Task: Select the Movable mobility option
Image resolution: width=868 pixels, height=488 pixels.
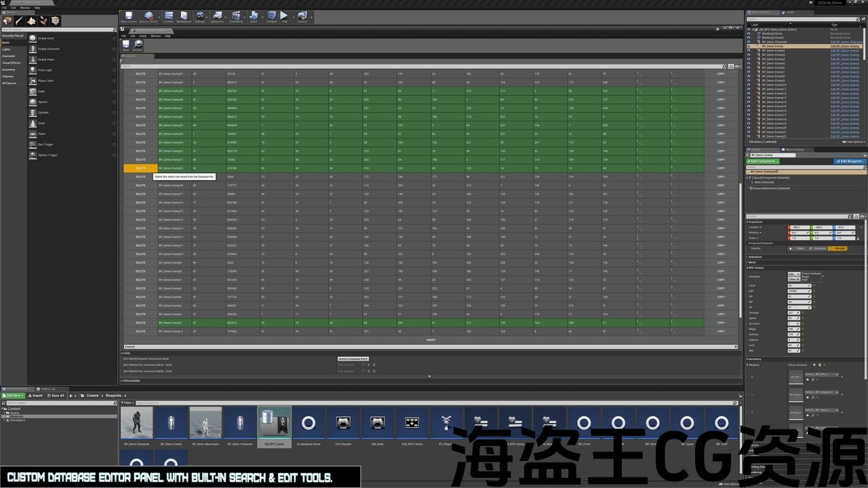Action: tap(840, 248)
